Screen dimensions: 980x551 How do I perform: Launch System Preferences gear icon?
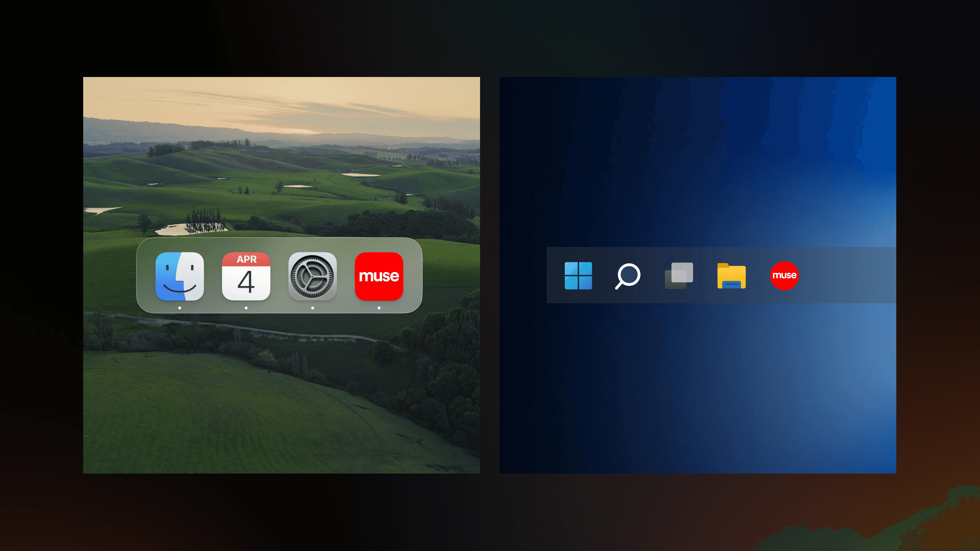tap(312, 276)
